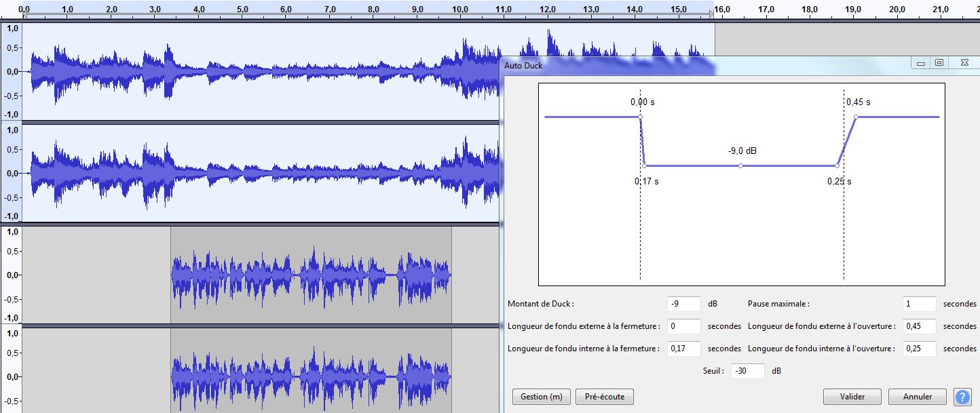Open the blue help question mark icon

[962, 397]
